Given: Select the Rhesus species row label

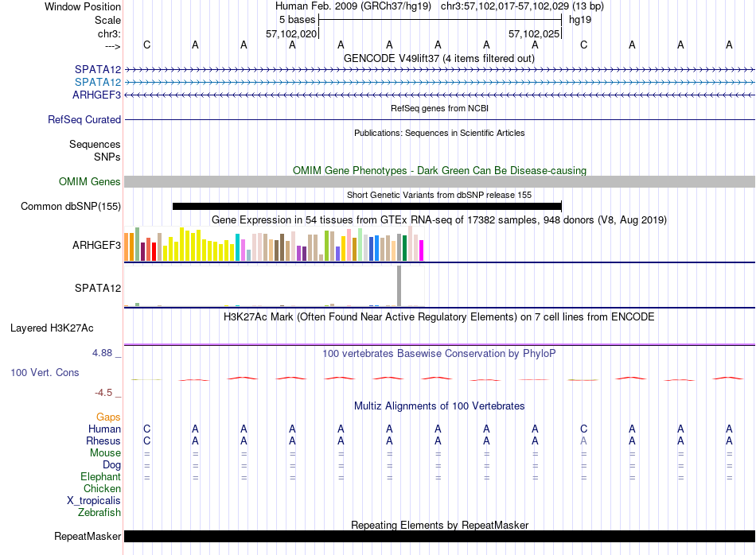Looking at the screenshot, I should click(x=103, y=441).
